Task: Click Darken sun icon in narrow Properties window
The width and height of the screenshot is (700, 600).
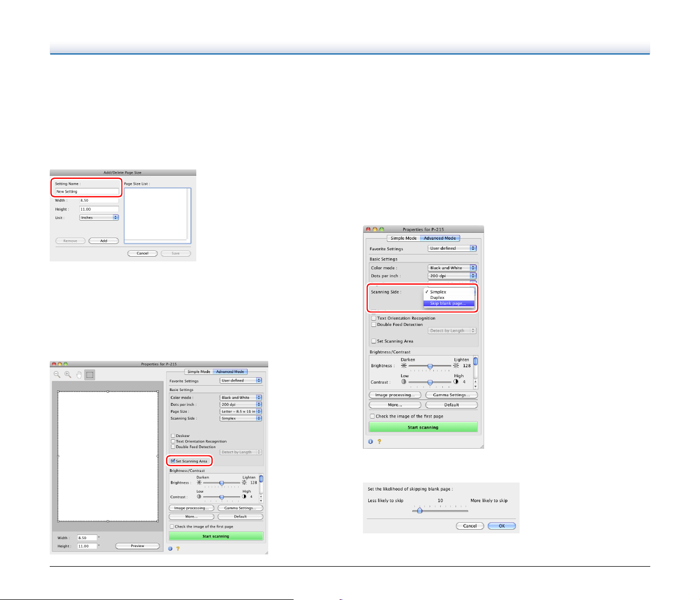Action: [x=404, y=366]
